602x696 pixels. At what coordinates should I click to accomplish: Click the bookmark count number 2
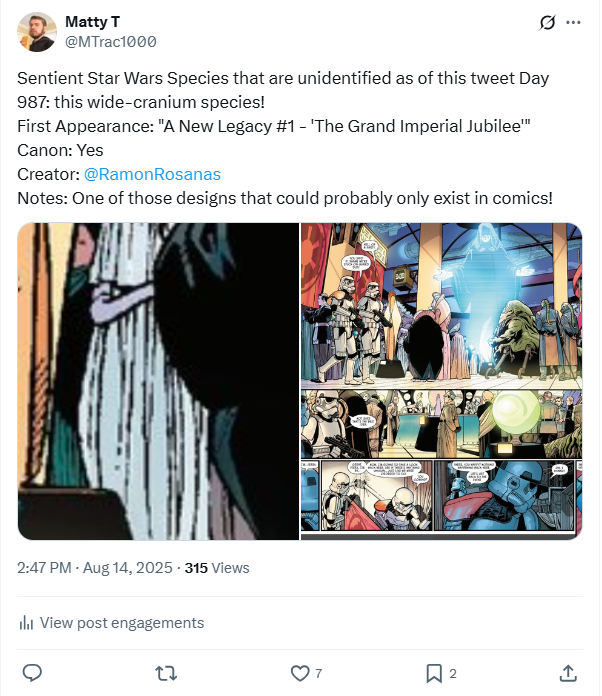click(x=453, y=673)
